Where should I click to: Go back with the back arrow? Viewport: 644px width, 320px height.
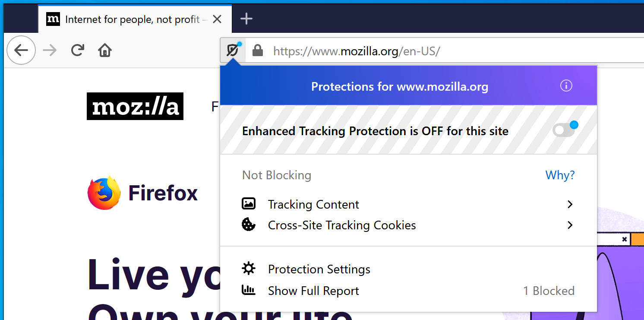click(21, 51)
